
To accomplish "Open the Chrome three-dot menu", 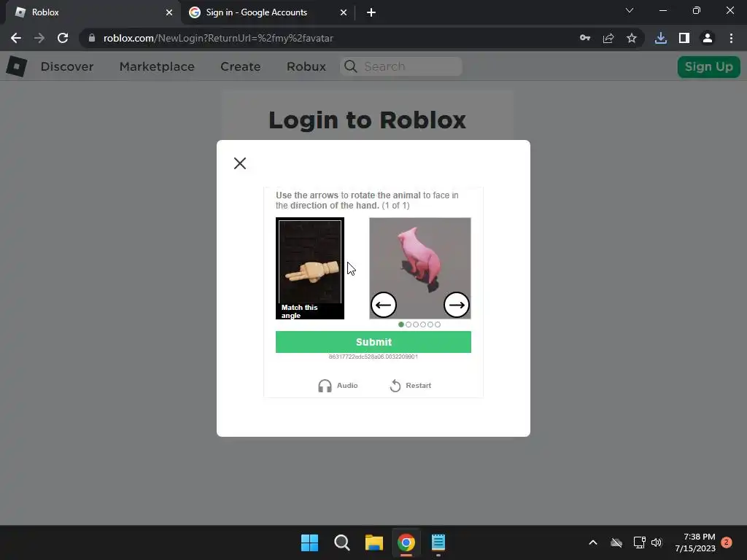I will click(731, 38).
